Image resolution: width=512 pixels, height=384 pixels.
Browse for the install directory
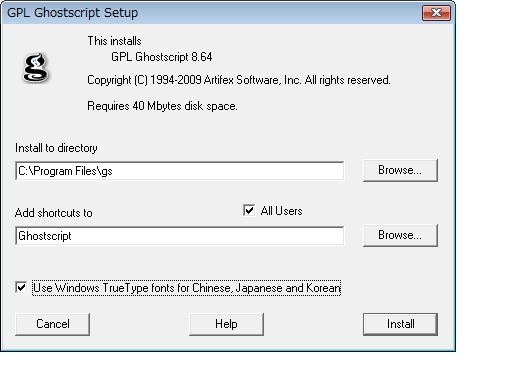pyautogui.click(x=400, y=170)
